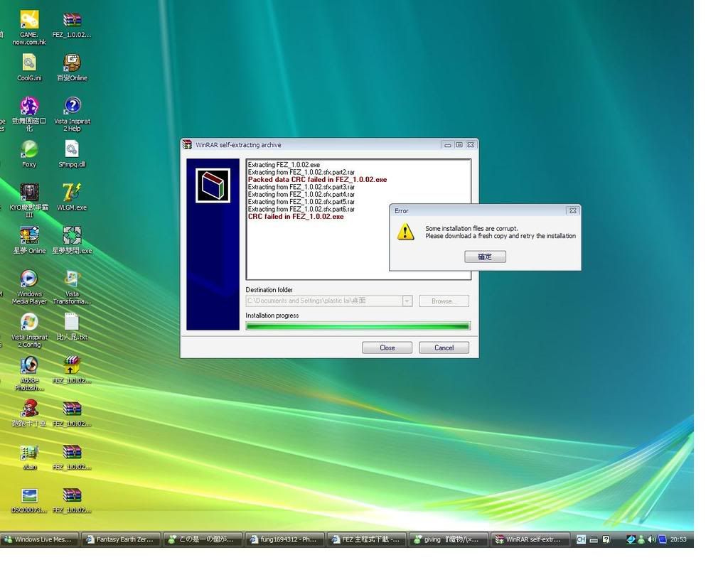Click the Destination folder path field
The image size is (728, 582).
(324, 301)
